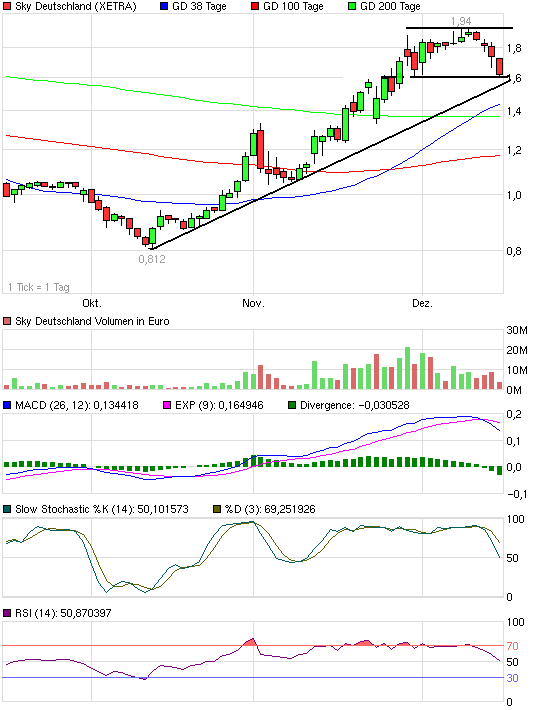The height and width of the screenshot is (710, 545).
Task: Click the 'Dez.' month axis label
Action: (422, 303)
